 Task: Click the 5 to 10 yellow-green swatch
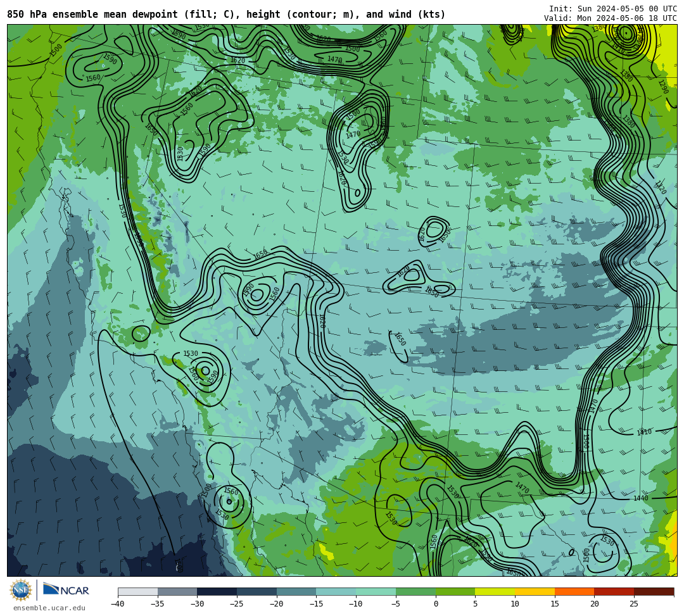pos(495,591)
